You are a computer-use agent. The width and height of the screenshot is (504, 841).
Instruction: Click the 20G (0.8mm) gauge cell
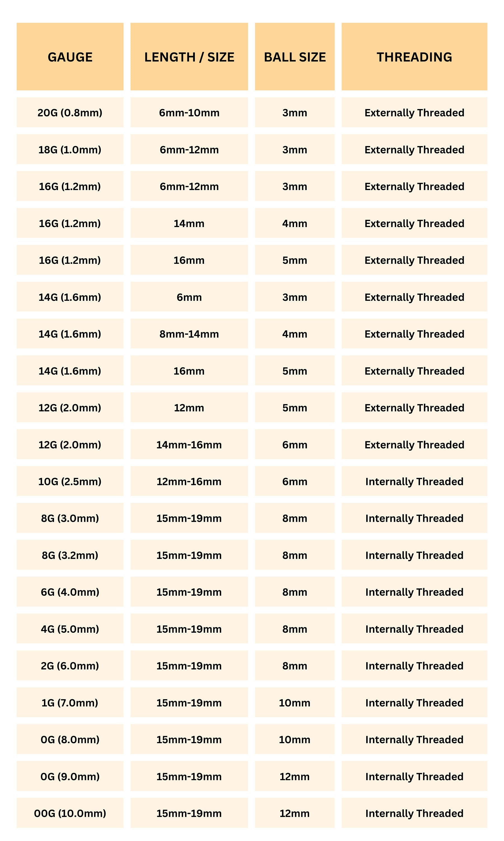[70, 112]
